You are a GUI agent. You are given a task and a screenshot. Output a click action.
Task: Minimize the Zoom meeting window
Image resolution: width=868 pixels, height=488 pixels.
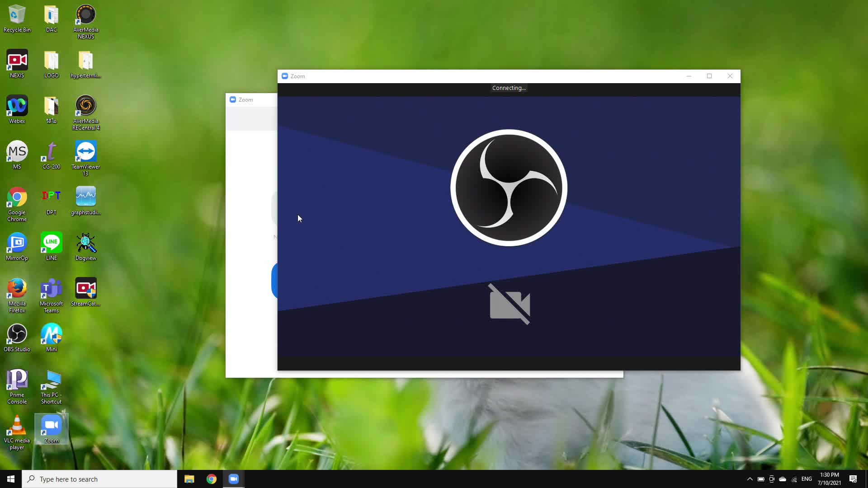689,76
